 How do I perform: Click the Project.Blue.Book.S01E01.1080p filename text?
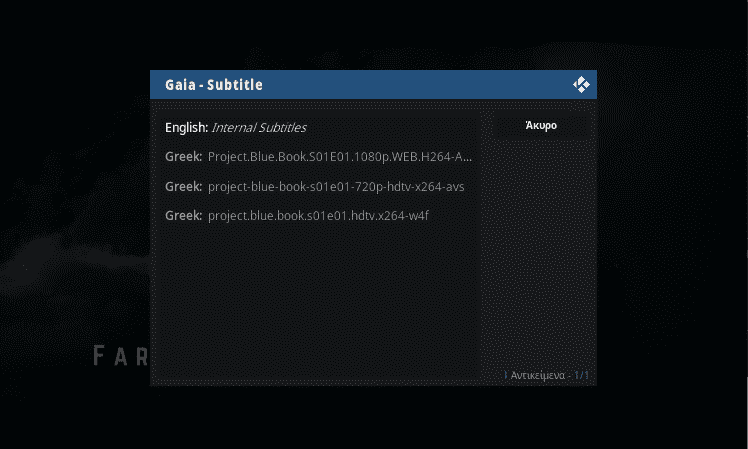point(340,157)
